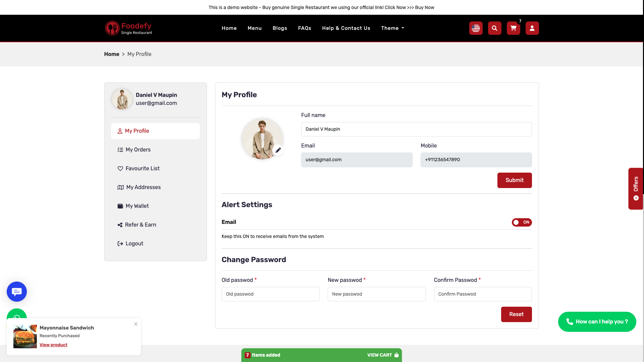Image resolution: width=644 pixels, height=362 pixels.
Task: Click the Old password input field
Action: point(270,294)
